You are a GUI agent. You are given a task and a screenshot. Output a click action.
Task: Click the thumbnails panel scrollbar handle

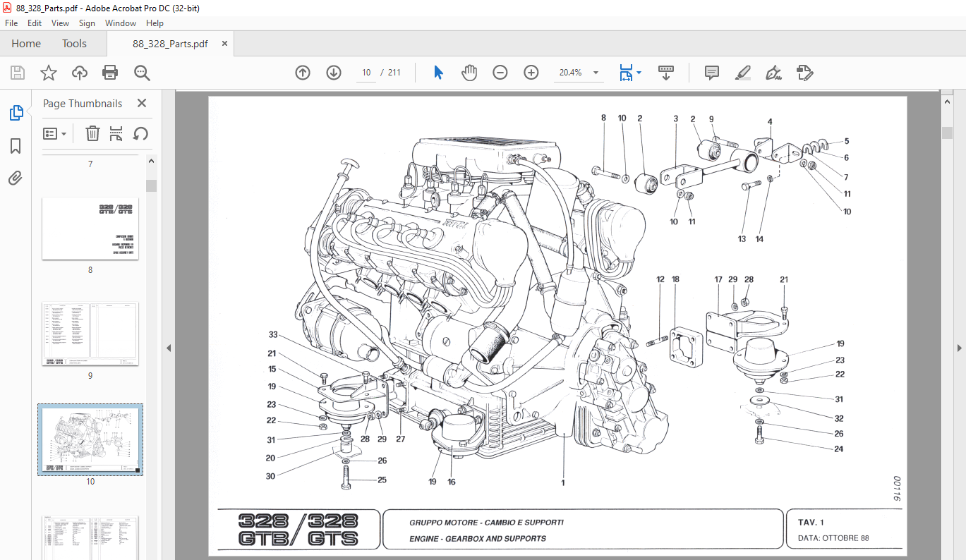point(151,186)
